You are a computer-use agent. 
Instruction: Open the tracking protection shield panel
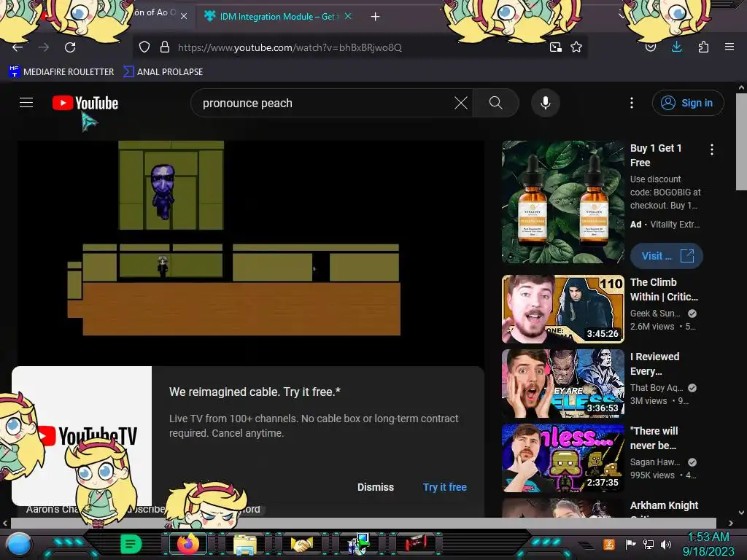144,47
